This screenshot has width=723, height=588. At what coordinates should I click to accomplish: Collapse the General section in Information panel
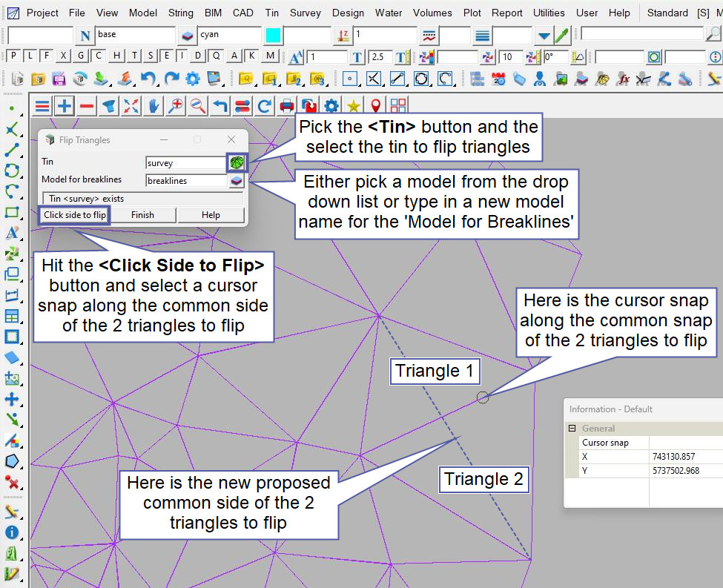click(x=572, y=429)
